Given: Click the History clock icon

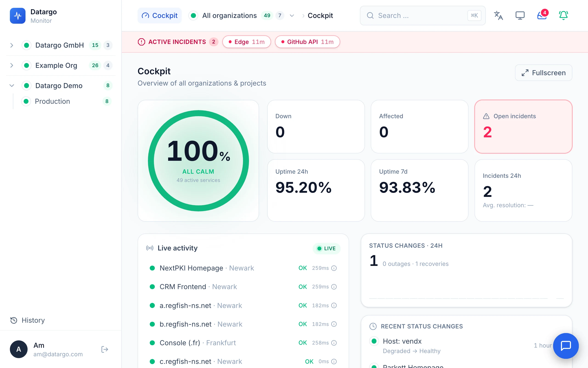Looking at the screenshot, I should click(14, 320).
